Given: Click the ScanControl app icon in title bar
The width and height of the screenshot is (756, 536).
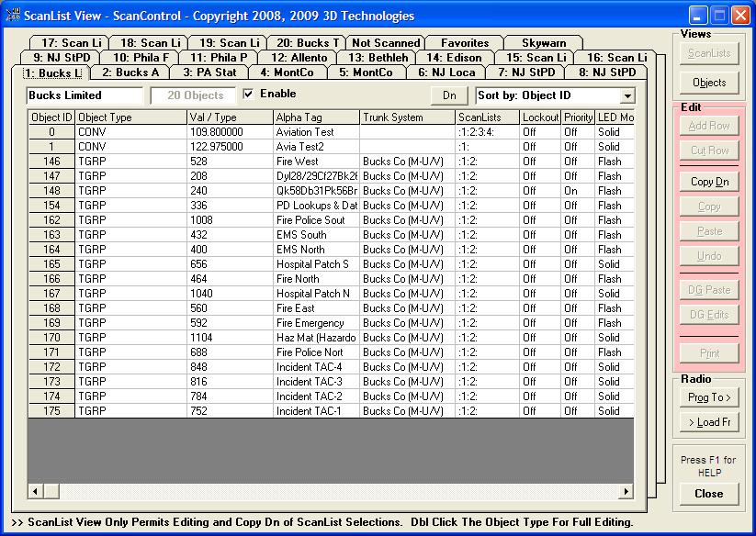Looking at the screenshot, I should 13,15.
